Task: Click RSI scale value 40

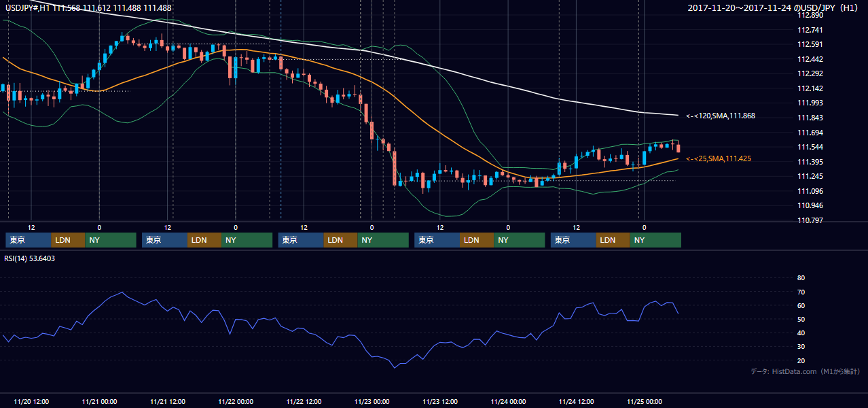Action: point(801,333)
